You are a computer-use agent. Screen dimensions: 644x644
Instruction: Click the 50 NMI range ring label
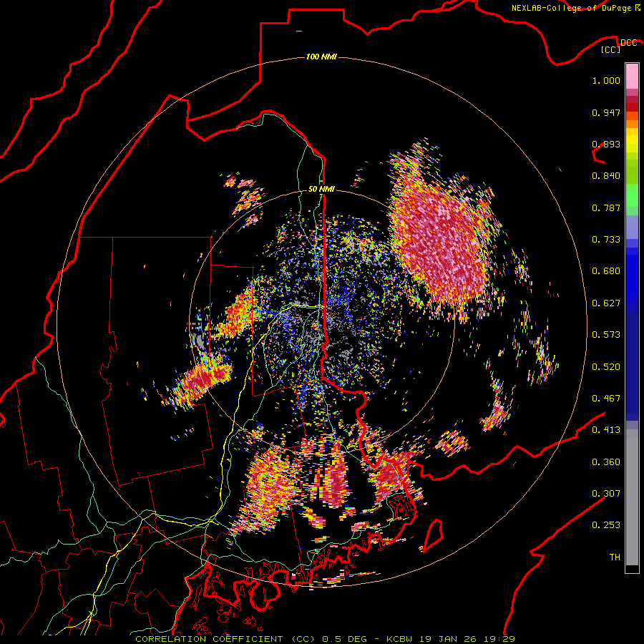(321, 189)
